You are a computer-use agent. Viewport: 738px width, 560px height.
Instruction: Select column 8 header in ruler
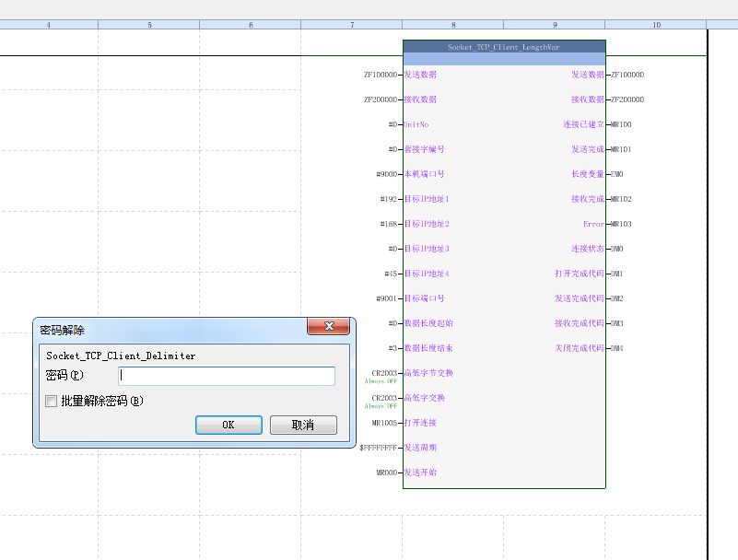pyautogui.click(x=453, y=25)
